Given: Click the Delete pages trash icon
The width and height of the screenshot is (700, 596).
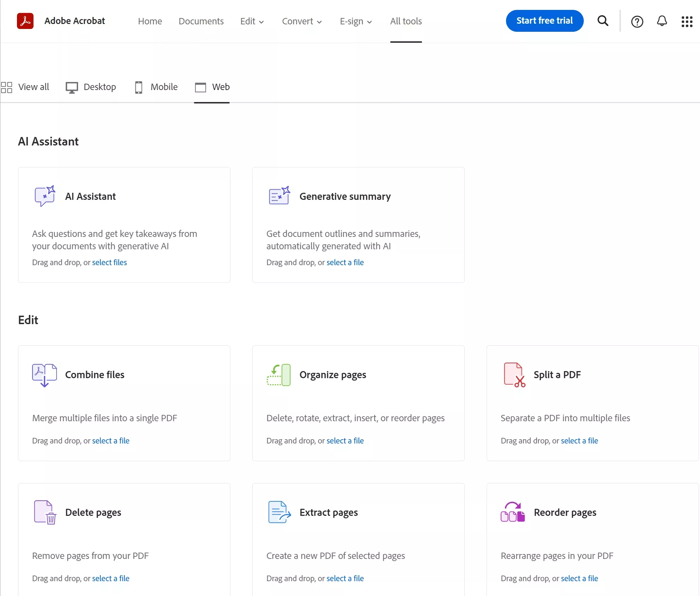Looking at the screenshot, I should pos(45,512).
